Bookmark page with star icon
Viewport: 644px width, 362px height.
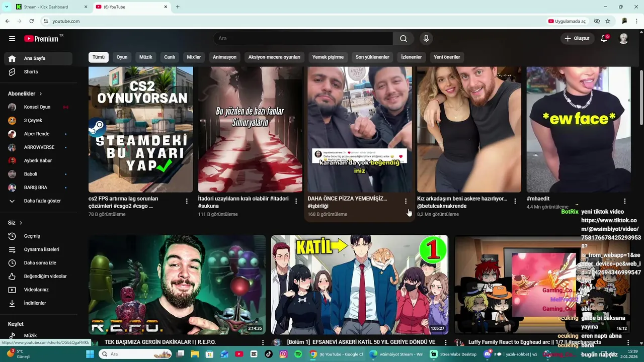pyautogui.click(x=608, y=21)
